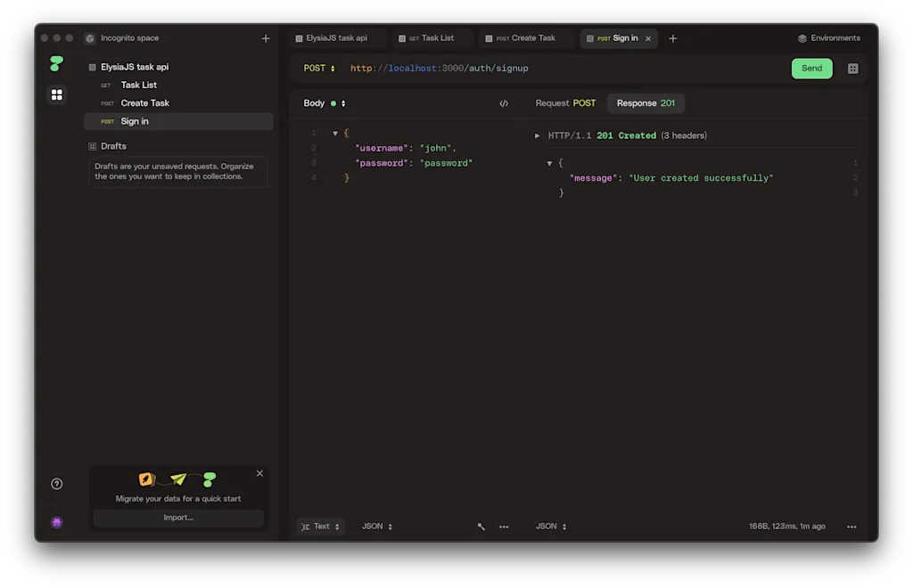
Task: Click the ElysiaJS task api collection icon
Action: (92, 68)
